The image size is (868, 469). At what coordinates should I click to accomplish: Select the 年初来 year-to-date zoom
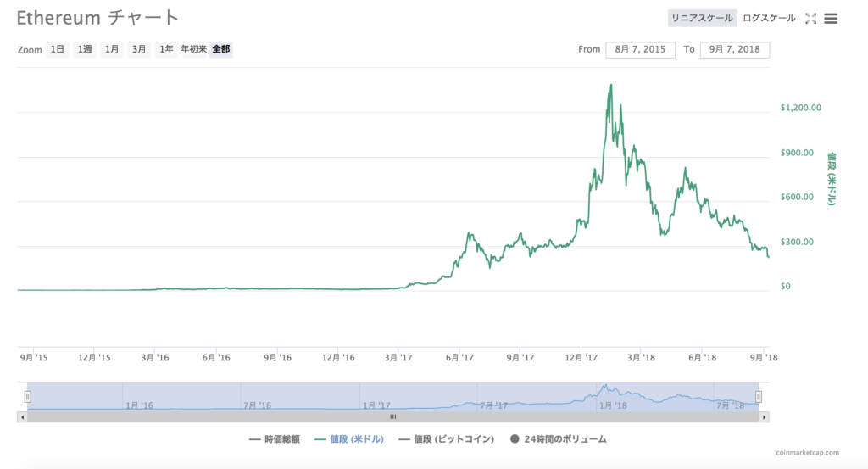(x=193, y=49)
